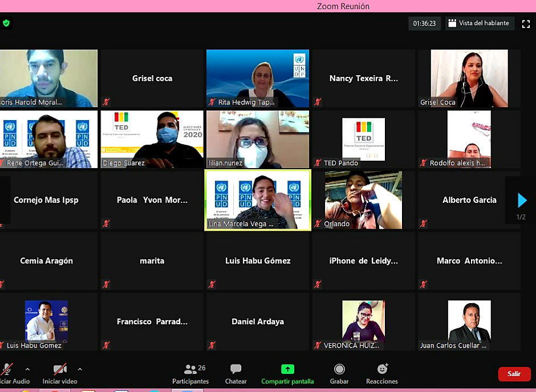Go to next page of participants
Viewport: 536px width, 392px height.
pos(522,201)
